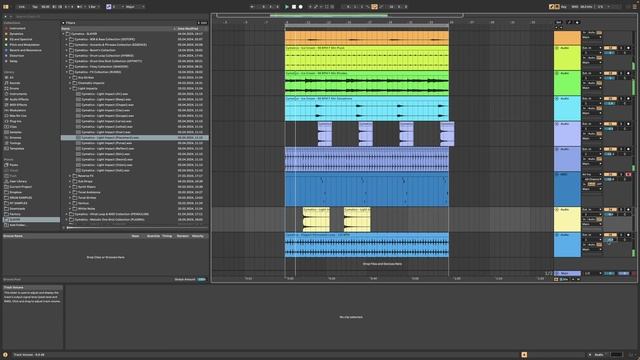Screen dimensions: 640x360
Task: Expand the Reverse FX folder
Action: click(x=70, y=176)
